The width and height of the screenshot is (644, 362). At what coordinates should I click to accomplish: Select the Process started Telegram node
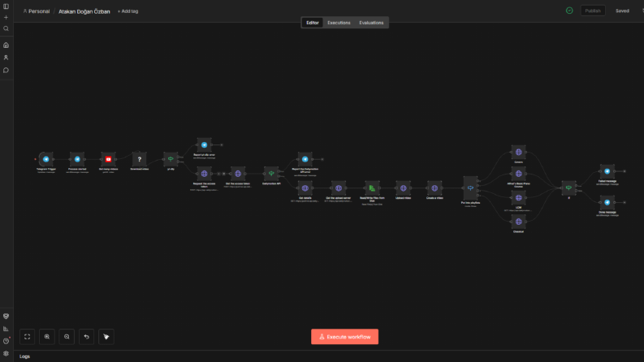(x=77, y=159)
